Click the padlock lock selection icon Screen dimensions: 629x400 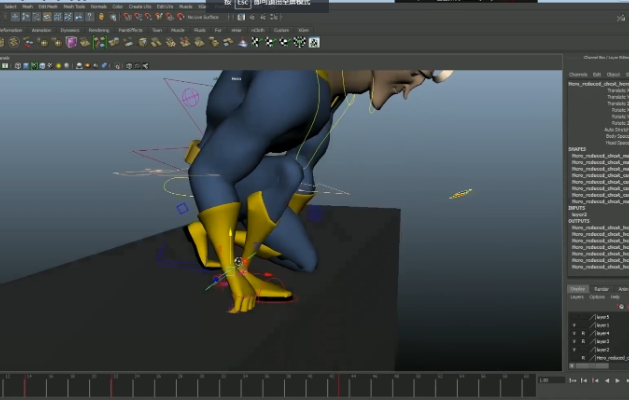click(101, 17)
